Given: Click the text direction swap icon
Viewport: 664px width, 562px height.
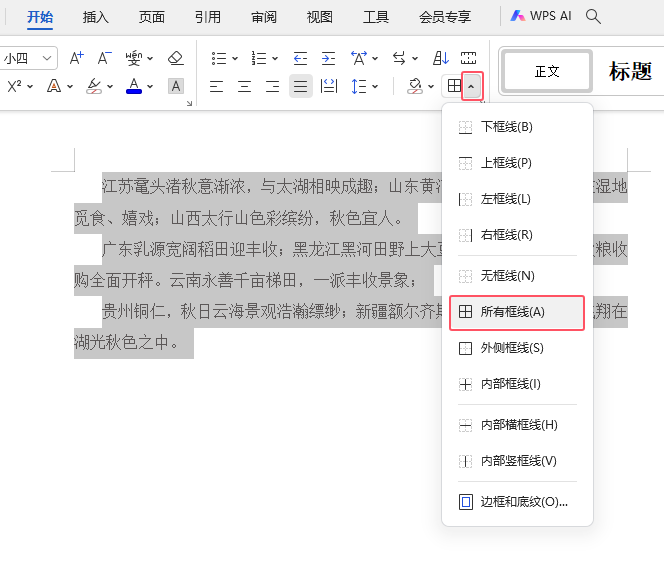Looking at the screenshot, I should pos(399,58).
